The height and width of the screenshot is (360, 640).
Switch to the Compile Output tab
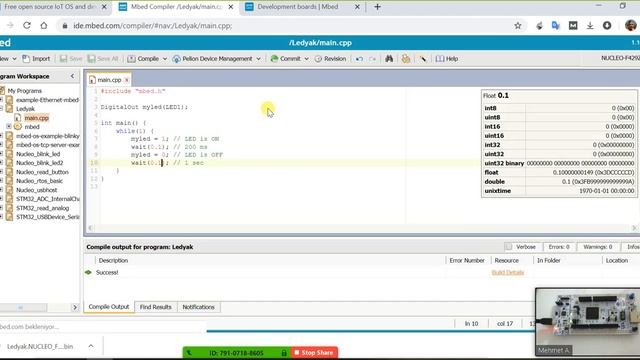[x=109, y=307]
